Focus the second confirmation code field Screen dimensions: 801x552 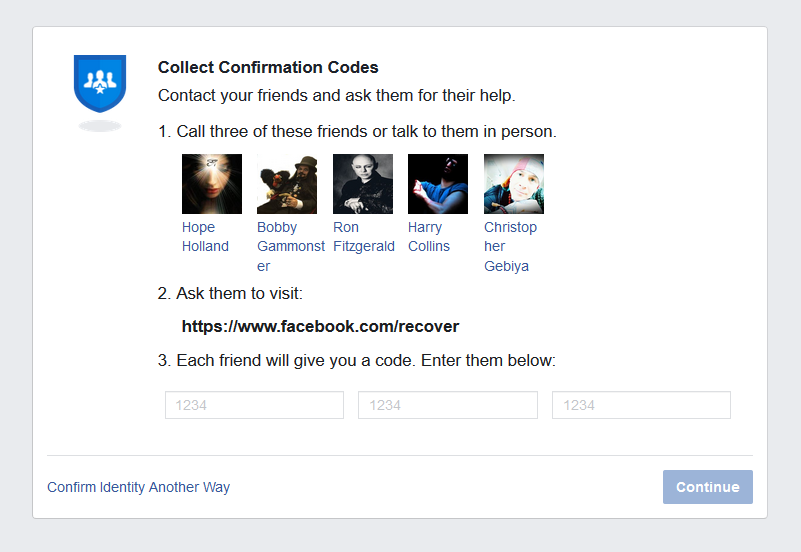448,405
